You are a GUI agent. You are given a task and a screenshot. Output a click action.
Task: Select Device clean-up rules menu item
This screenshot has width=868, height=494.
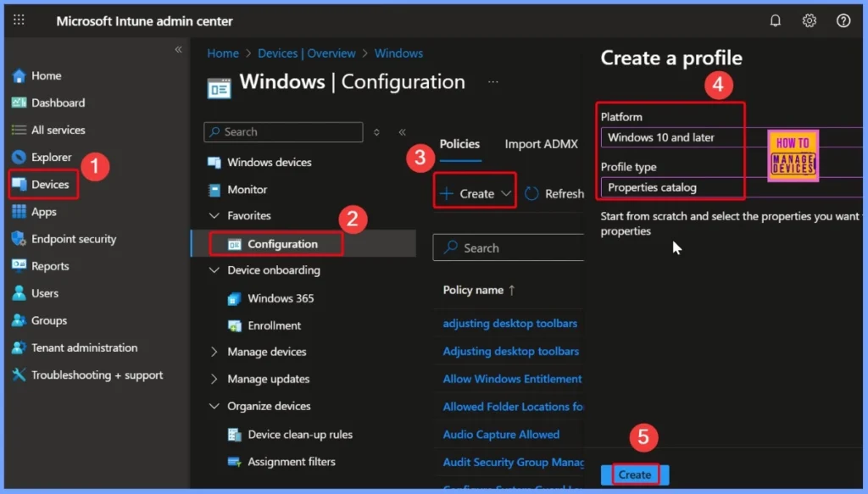300,435
